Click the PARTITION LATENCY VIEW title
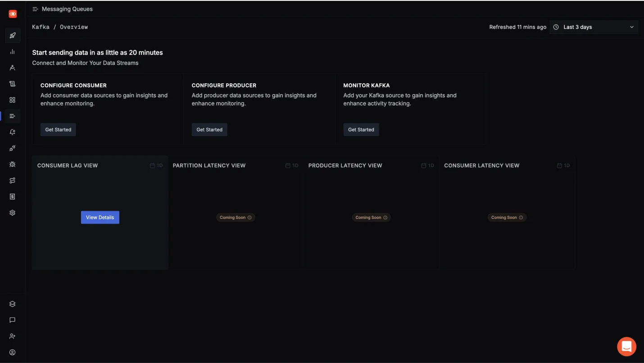644x363 pixels. [209, 166]
